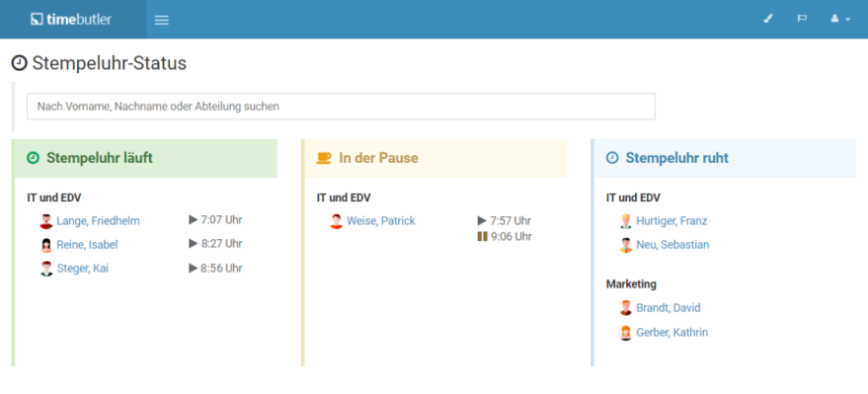Open Brandt, David profile link
This screenshot has height=394, width=868.
coord(669,308)
